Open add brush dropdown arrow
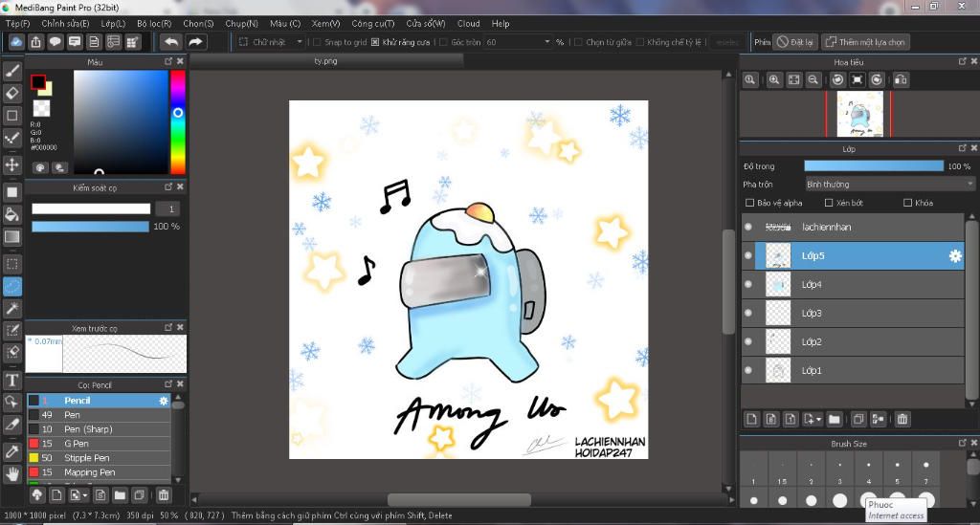This screenshot has width=980, height=525. click(x=84, y=495)
